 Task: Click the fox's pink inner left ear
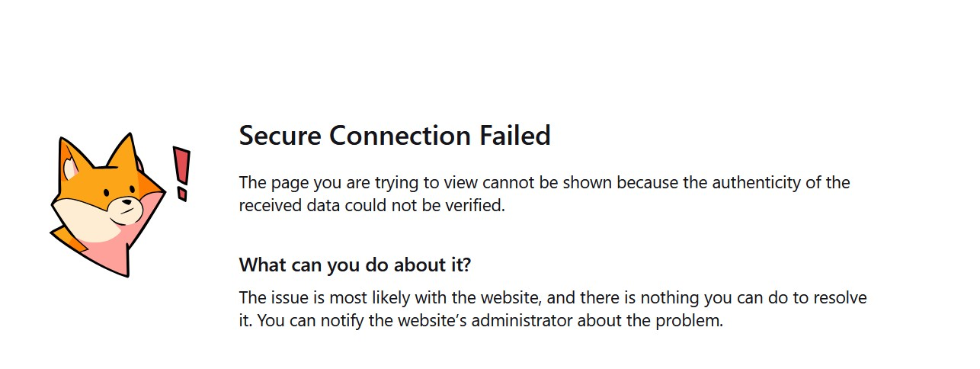pyautogui.click(x=71, y=168)
